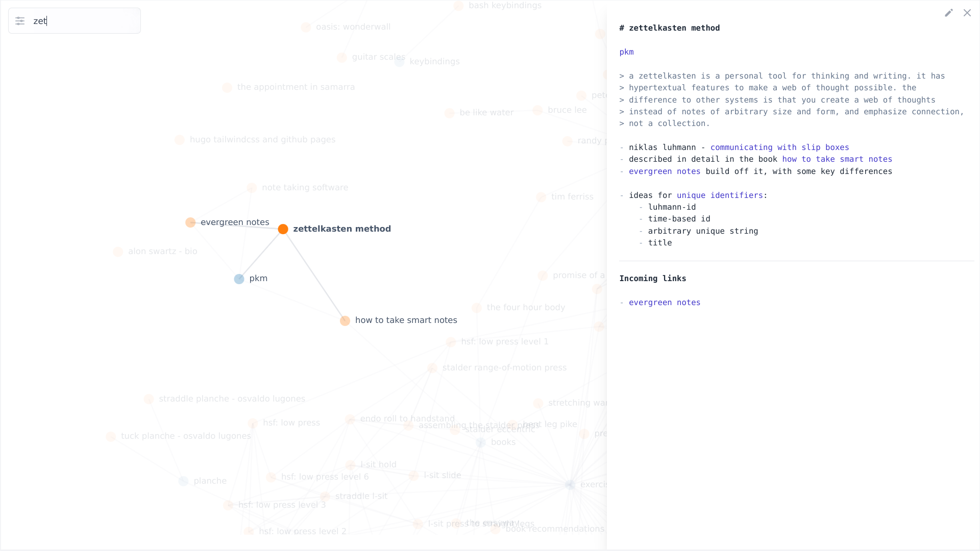Viewport: 980px width, 551px height.
Task: Click the orange zettelkasten method node
Action: point(283,229)
